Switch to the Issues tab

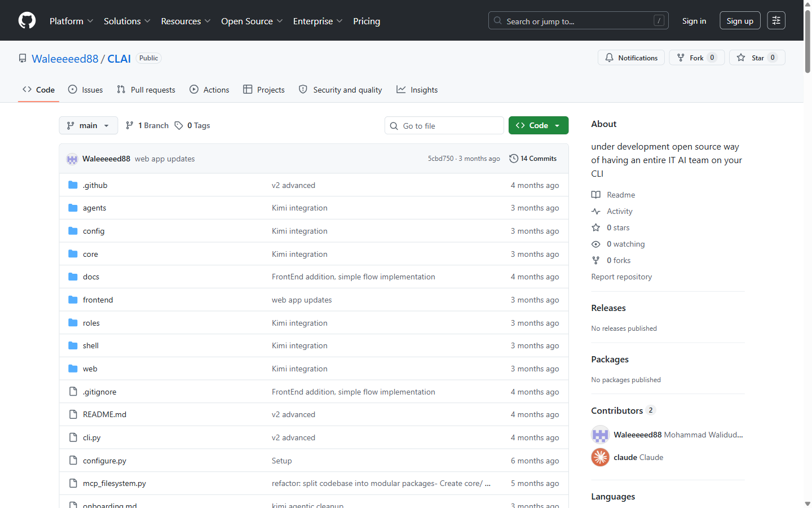[86, 90]
